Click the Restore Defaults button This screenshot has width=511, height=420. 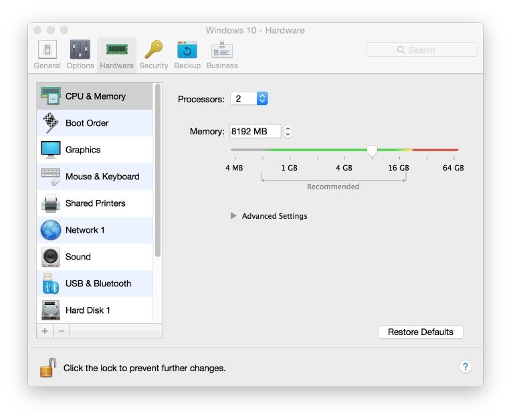[421, 332]
